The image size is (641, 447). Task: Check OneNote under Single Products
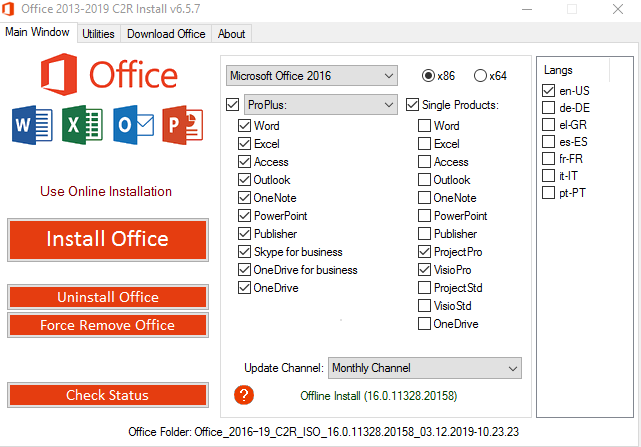pyautogui.click(x=424, y=198)
